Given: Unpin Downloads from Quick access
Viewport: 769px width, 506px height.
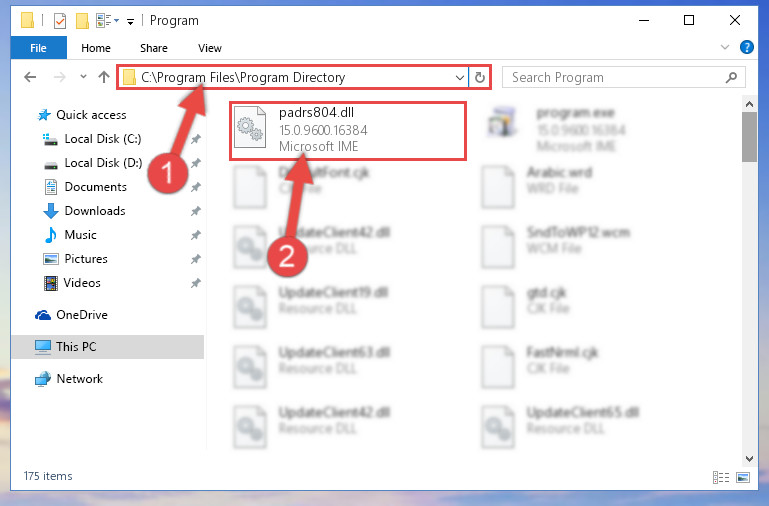Looking at the screenshot, I should tap(195, 211).
